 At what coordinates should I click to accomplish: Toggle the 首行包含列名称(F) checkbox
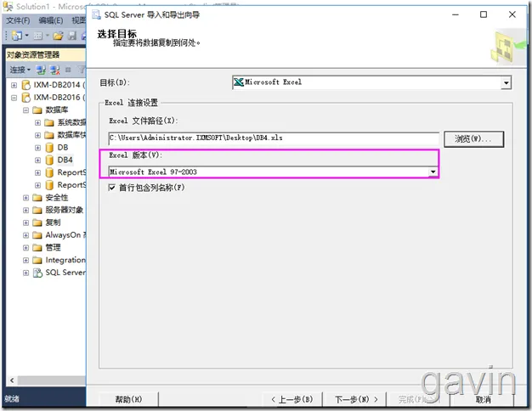click(111, 188)
